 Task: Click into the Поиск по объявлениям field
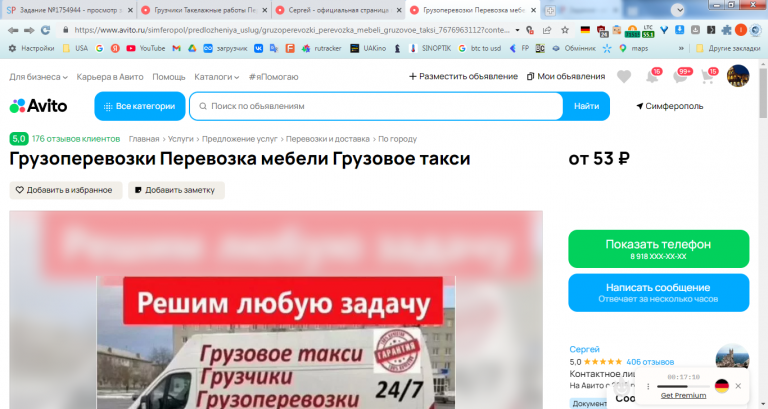[x=376, y=106]
